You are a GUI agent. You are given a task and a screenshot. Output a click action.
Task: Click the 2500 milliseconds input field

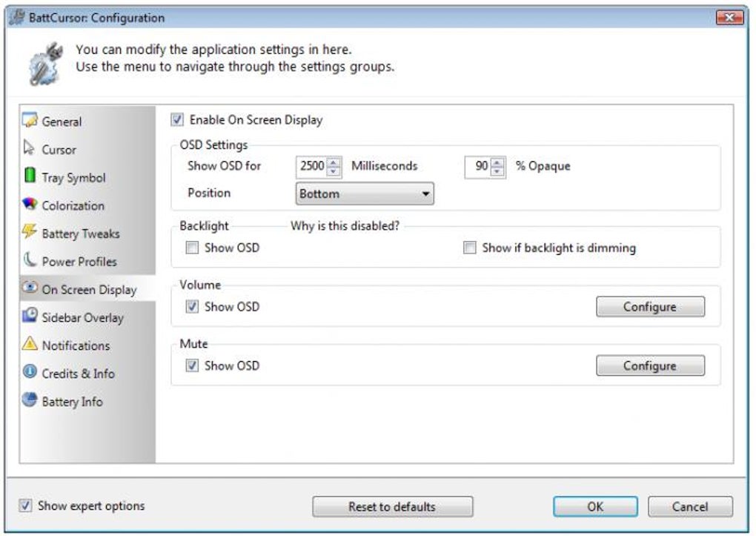pyautogui.click(x=311, y=167)
